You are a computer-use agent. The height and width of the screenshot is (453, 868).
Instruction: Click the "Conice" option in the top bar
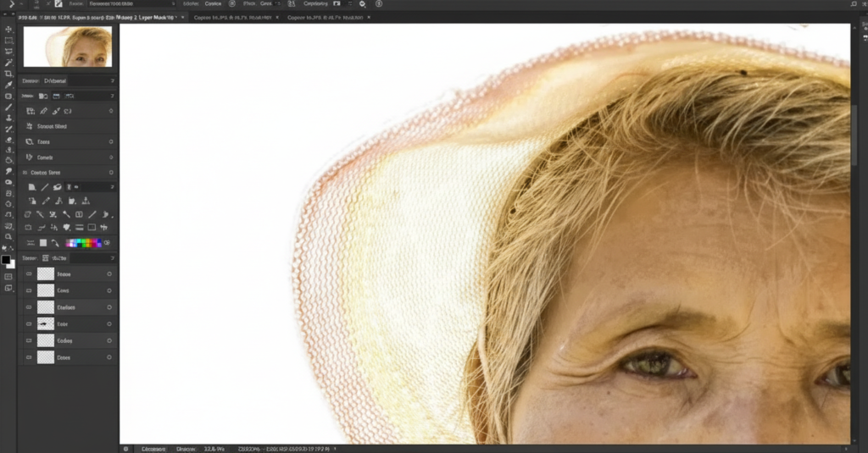tap(213, 4)
